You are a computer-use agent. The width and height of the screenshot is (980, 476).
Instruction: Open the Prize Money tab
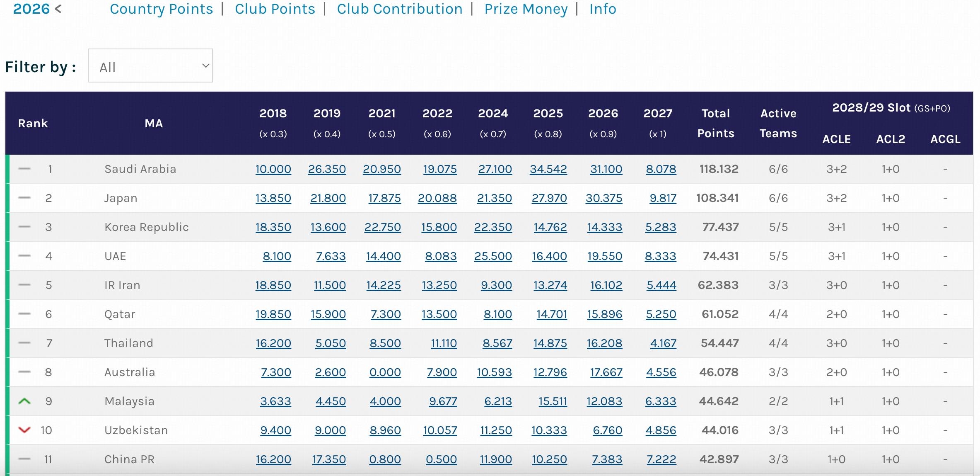526,9
